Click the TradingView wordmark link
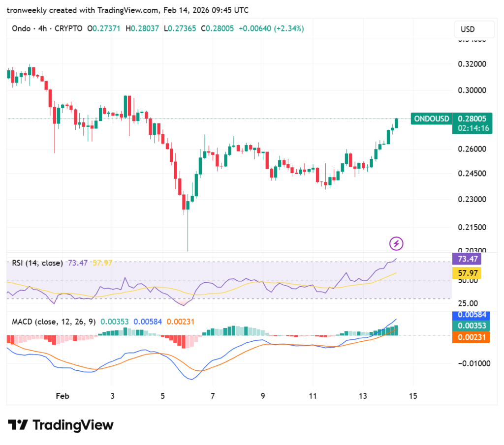This screenshot has width=504, height=445. coord(73,425)
